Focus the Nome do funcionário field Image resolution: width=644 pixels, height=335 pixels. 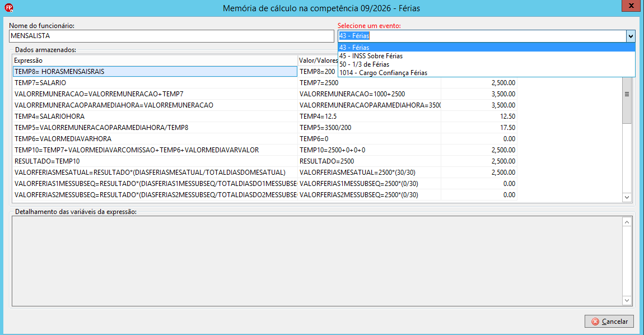coord(172,36)
